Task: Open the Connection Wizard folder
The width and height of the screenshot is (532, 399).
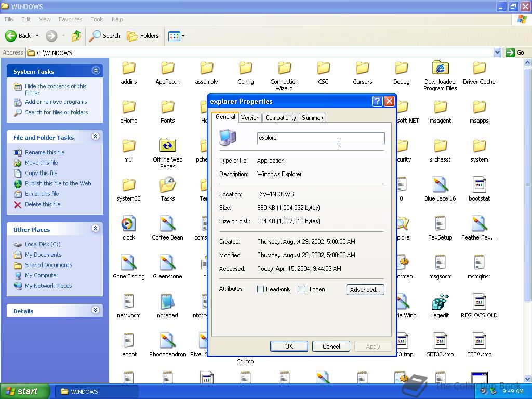Action: click(284, 76)
